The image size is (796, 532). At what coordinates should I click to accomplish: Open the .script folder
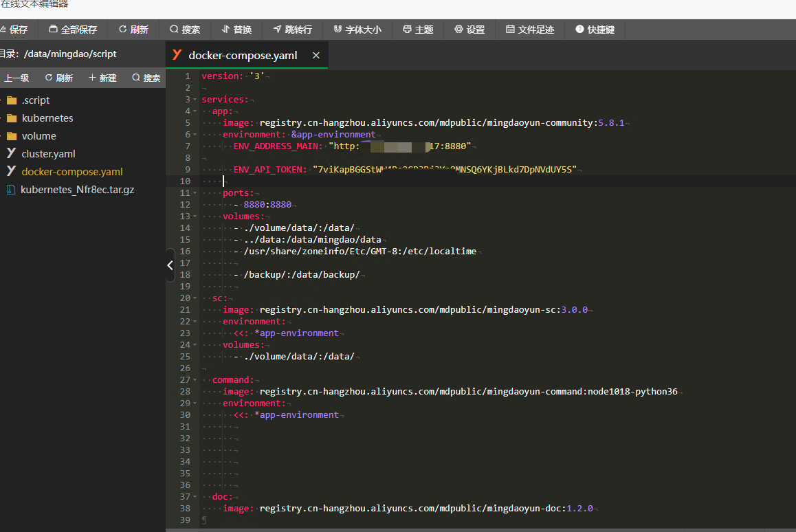(x=35, y=100)
